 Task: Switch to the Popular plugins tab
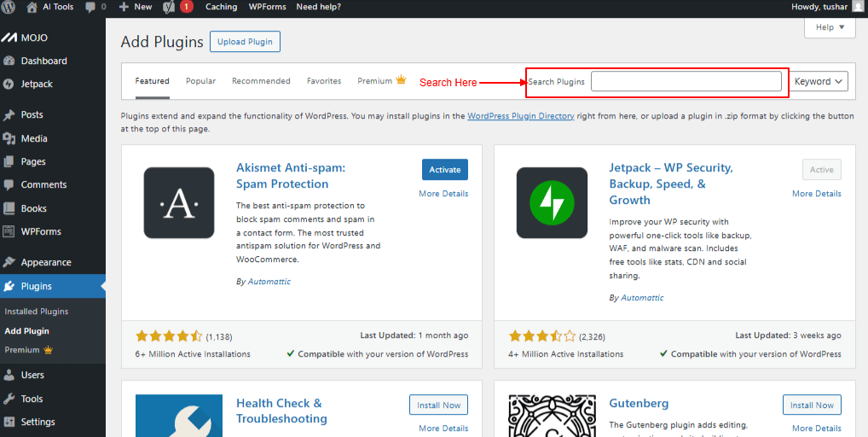[200, 81]
